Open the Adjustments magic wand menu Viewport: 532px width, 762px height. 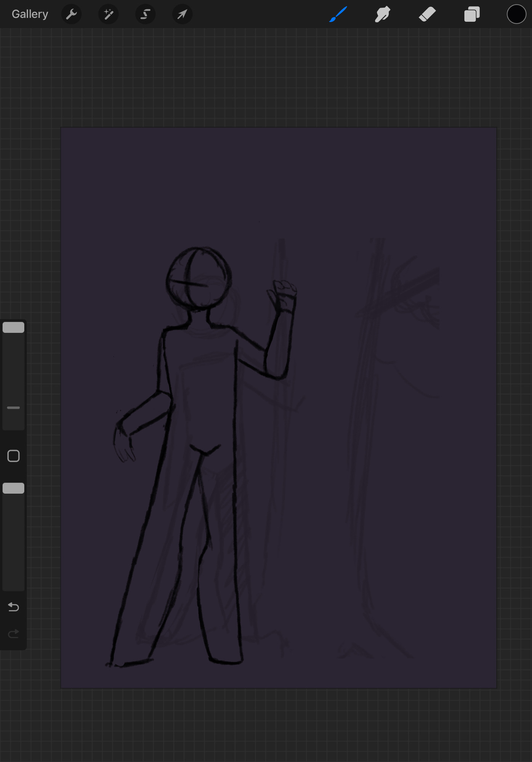point(108,14)
